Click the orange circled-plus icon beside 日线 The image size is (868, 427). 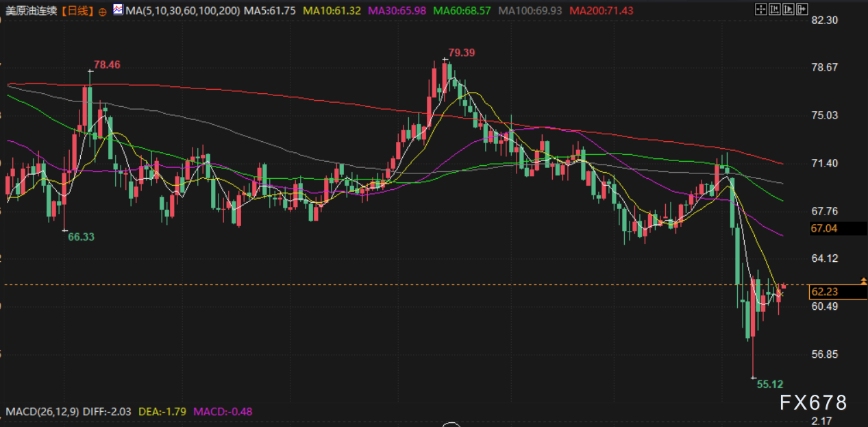coord(103,12)
